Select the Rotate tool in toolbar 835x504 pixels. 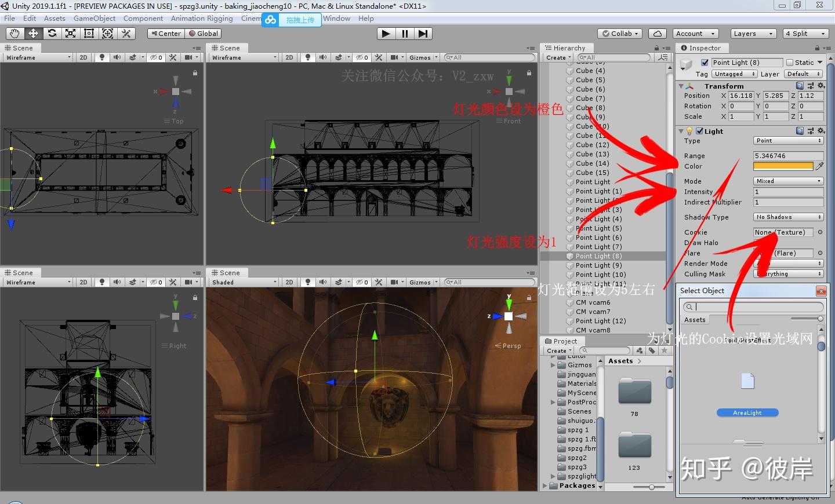[x=52, y=34]
